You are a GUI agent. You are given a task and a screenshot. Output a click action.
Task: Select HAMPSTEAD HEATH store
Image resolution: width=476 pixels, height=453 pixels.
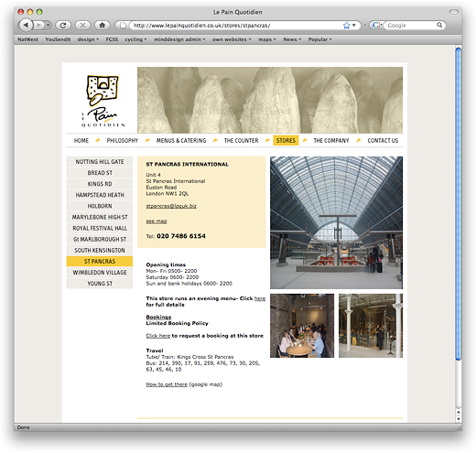[x=100, y=195]
